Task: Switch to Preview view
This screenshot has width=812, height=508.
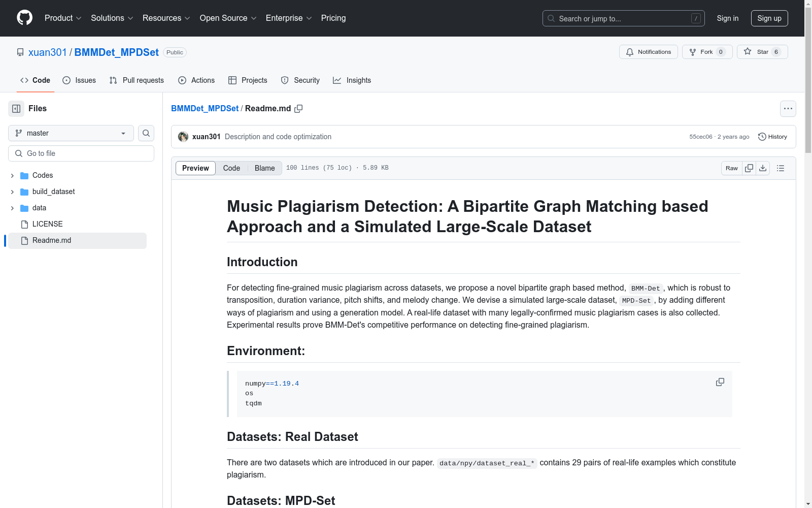Action: [195, 168]
